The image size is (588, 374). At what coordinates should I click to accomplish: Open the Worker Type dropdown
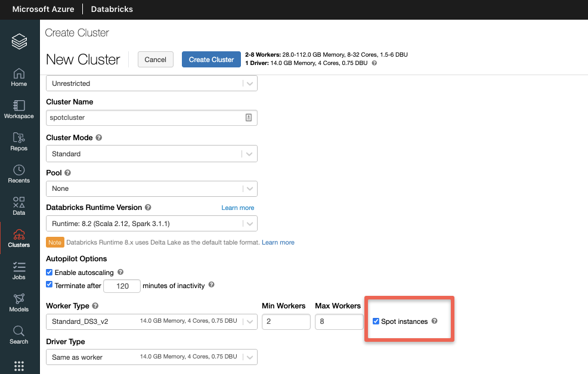click(x=151, y=322)
